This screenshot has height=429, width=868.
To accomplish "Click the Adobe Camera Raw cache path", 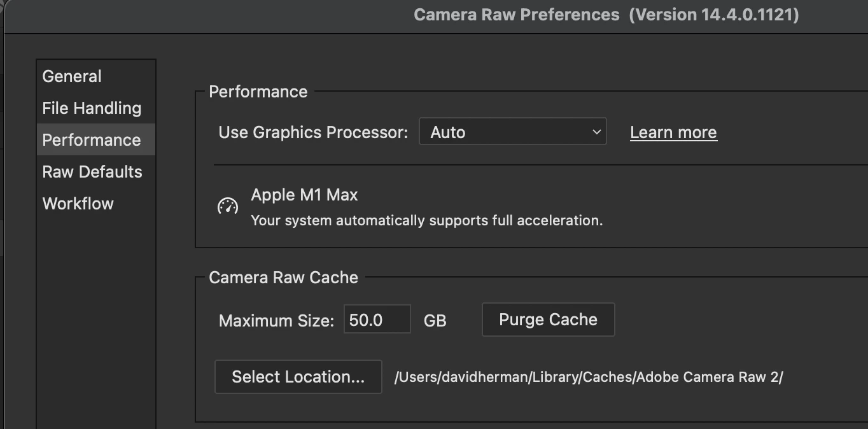I will click(x=589, y=377).
